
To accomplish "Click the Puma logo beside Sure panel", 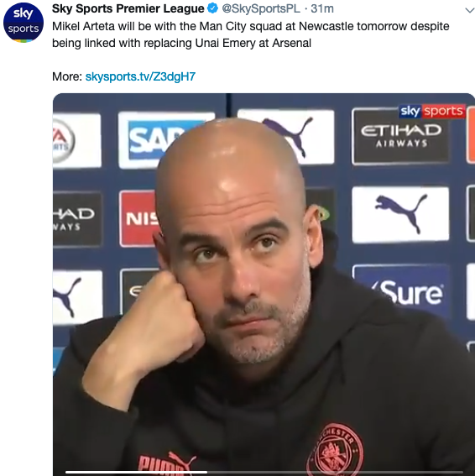I will click(400, 215).
